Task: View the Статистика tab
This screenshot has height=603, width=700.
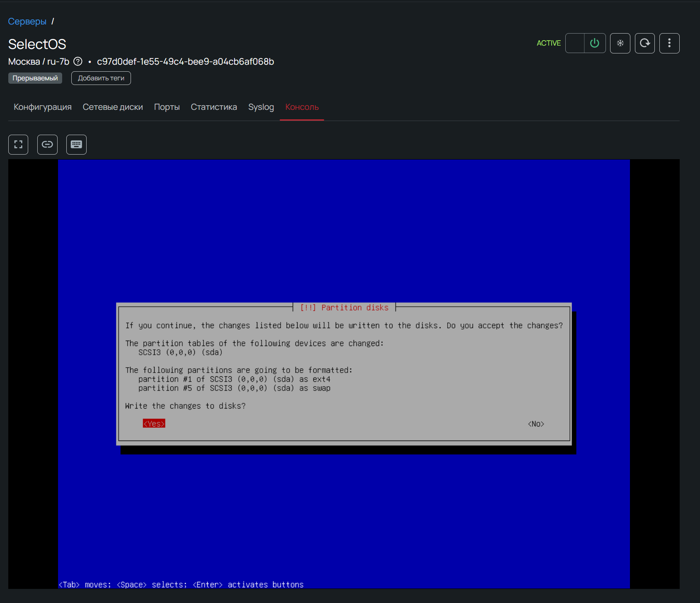Action: click(x=214, y=107)
